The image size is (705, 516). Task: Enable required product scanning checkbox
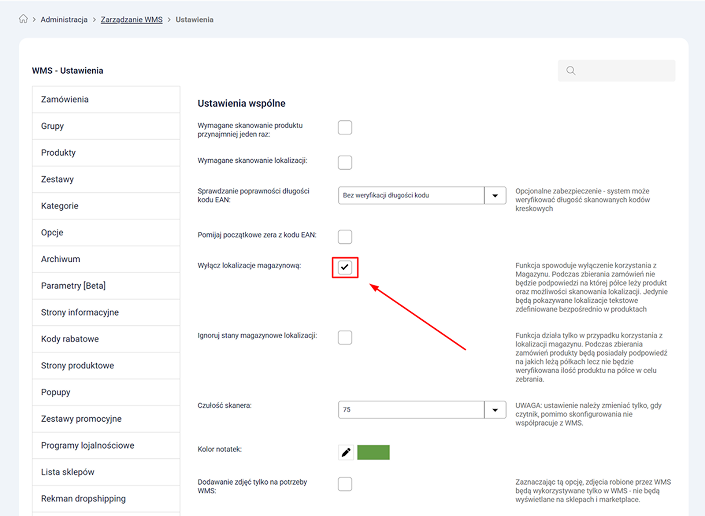tap(345, 127)
